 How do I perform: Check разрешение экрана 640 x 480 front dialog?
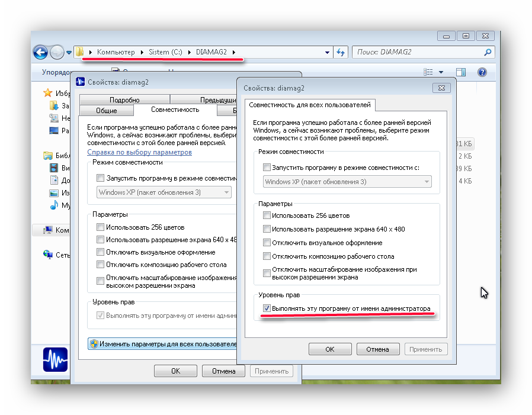pos(267,229)
